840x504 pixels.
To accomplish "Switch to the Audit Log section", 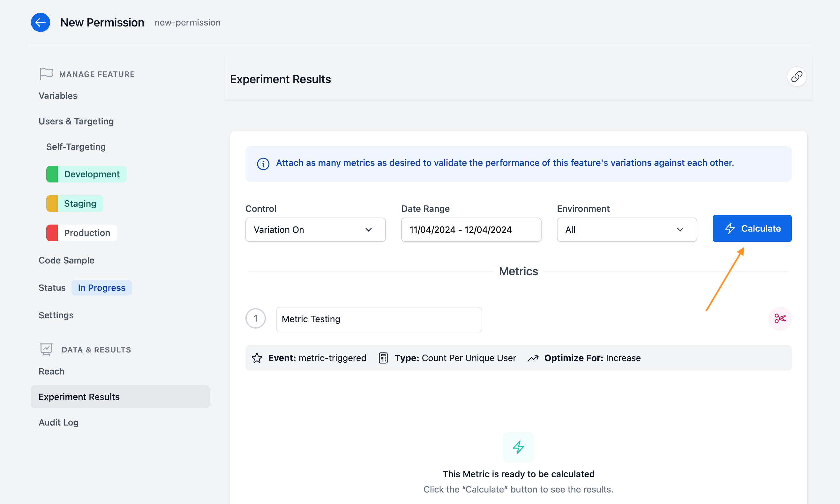I will (58, 422).
